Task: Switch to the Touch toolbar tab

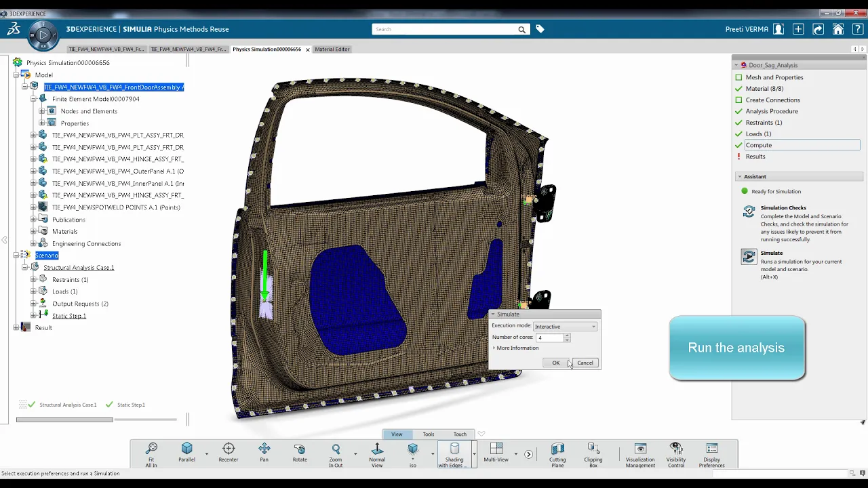Action: (x=460, y=434)
